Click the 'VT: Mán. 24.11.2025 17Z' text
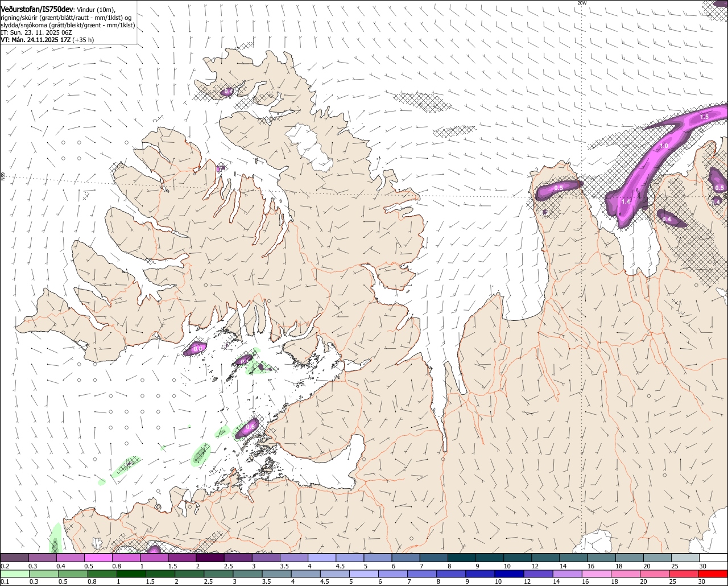Viewport: 728px width, 586px height. click(35, 40)
